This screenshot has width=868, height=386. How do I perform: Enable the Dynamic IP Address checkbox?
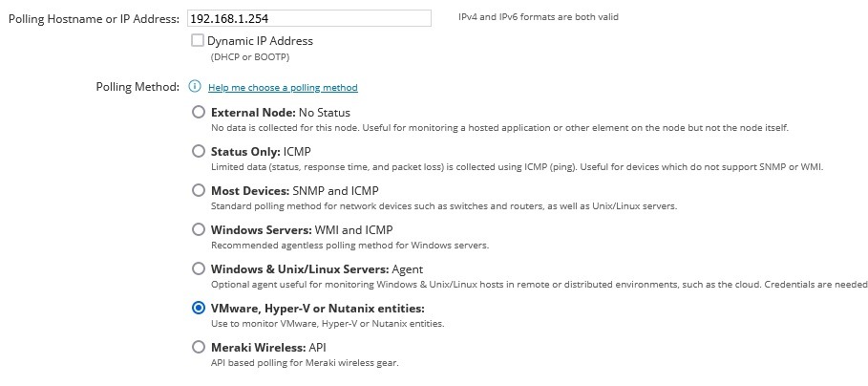(198, 41)
